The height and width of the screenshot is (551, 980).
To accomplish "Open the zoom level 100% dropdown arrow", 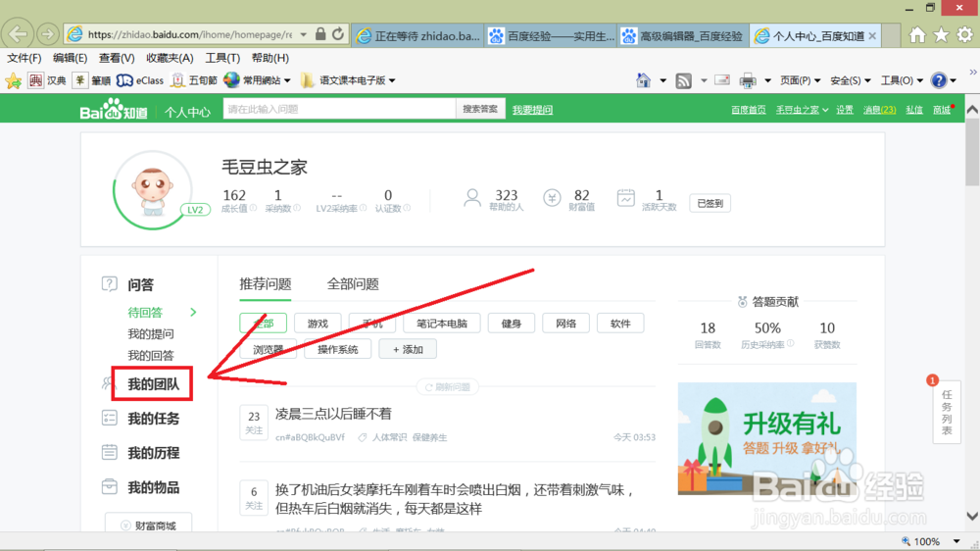I will tap(956, 541).
